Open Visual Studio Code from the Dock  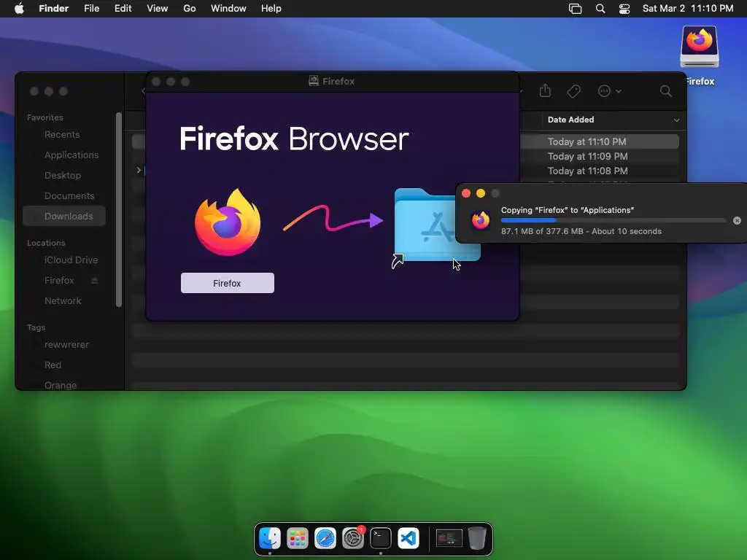409,539
